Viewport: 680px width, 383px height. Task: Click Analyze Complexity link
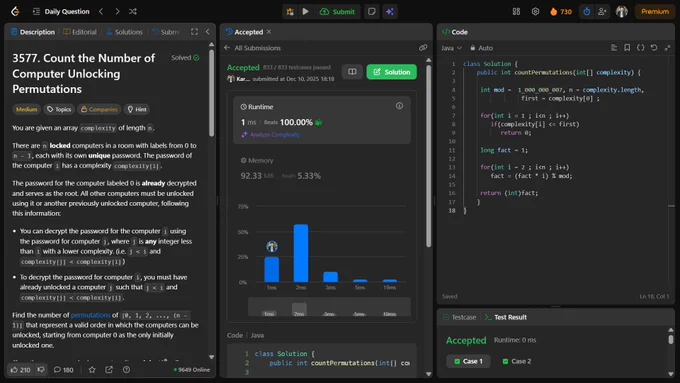[x=271, y=135]
